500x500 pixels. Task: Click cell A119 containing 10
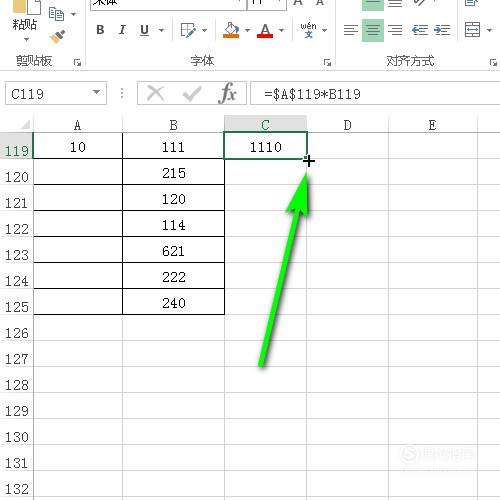coord(78,146)
